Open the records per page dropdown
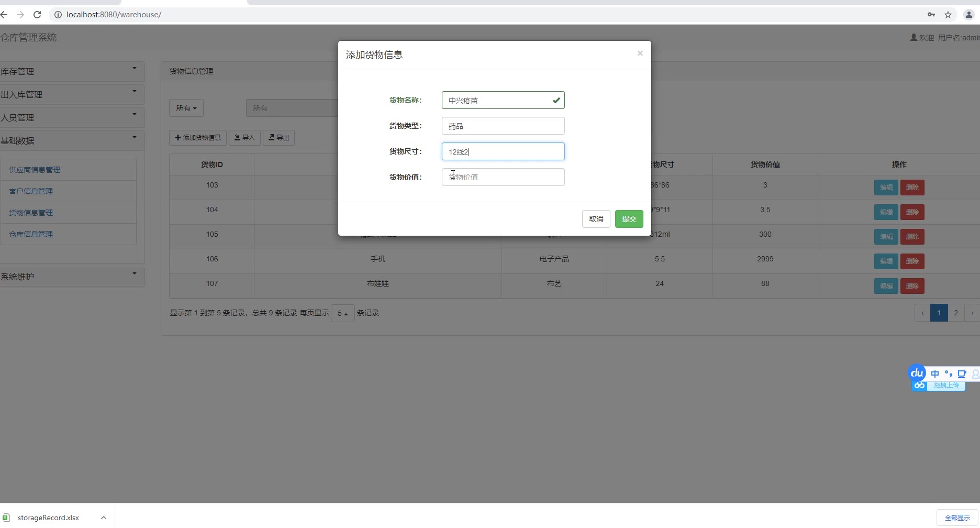This screenshot has height=528, width=980. (343, 313)
